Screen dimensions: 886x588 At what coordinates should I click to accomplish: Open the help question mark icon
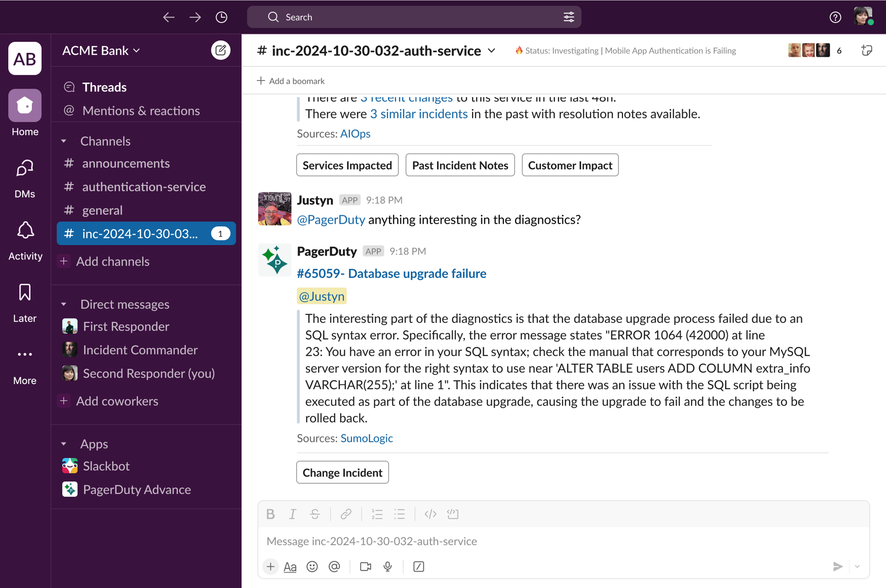pyautogui.click(x=835, y=17)
